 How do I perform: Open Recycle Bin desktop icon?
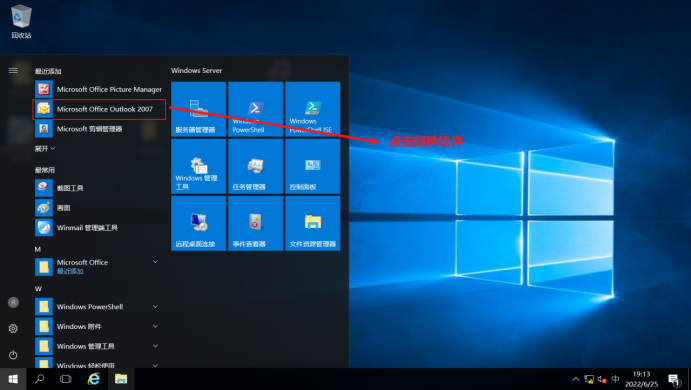point(21,21)
